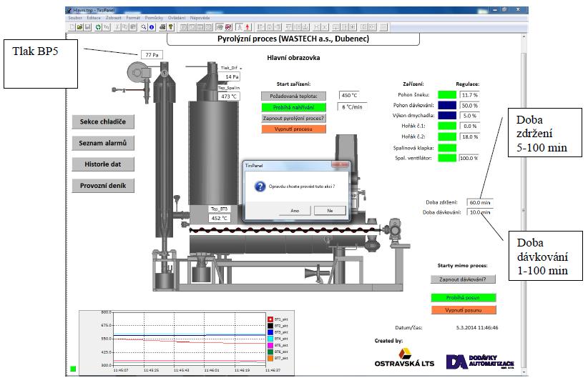Image resolution: width=588 pixels, height=388 pixels.
Task: Click the yellow key toolbar icon
Action: point(171,27)
